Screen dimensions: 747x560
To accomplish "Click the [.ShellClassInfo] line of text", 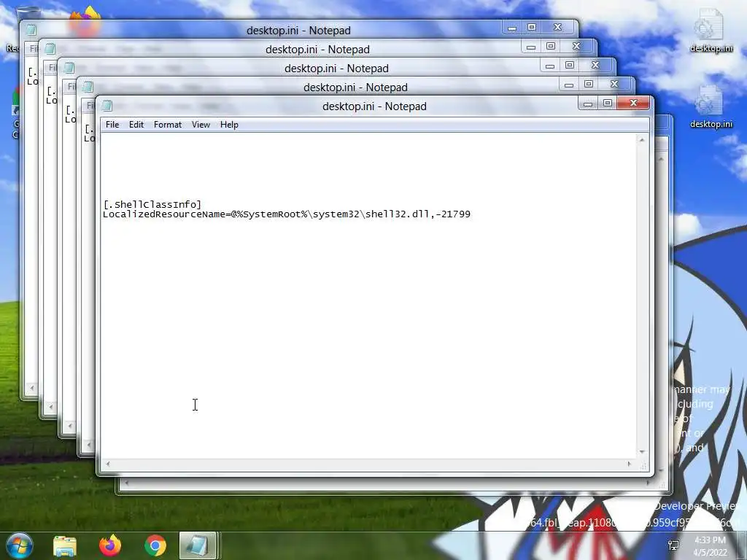I will [x=152, y=204].
